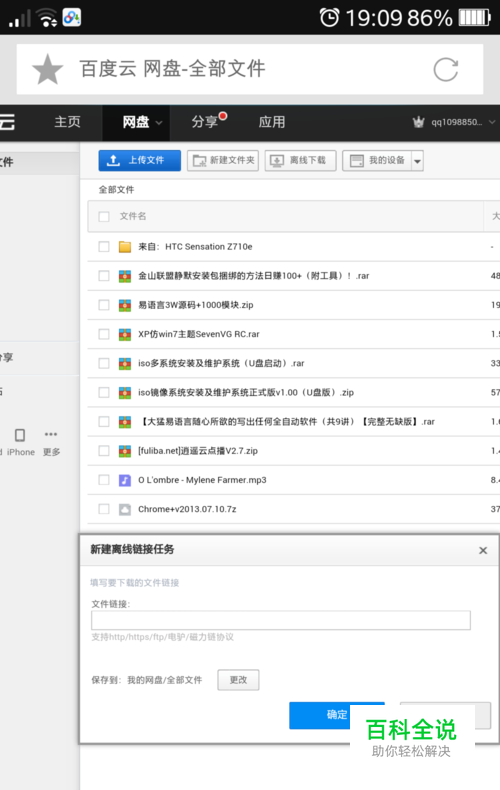Viewport: 500px width, 790px height.
Task: Reload the page with refresh icon
Action: tap(446, 70)
